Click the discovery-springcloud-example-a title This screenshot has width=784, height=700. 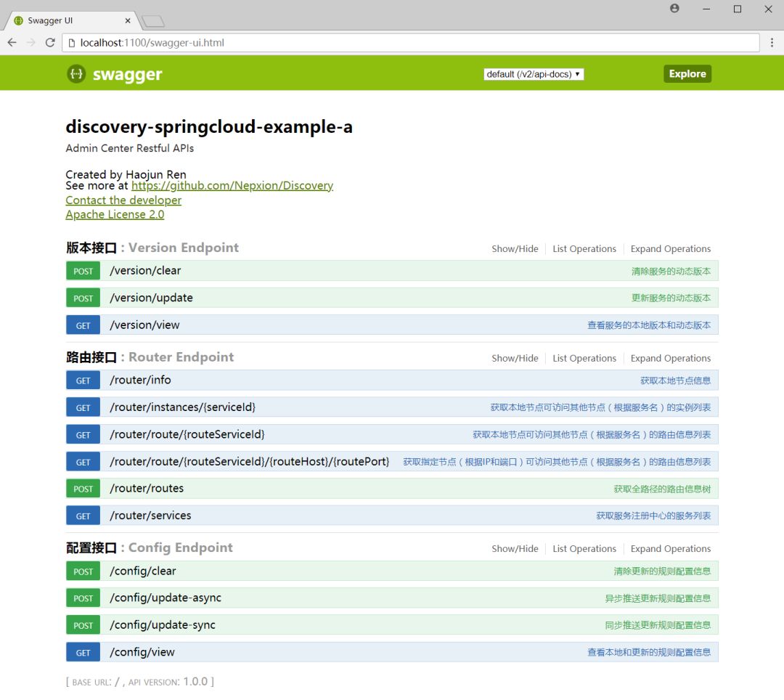(x=209, y=127)
